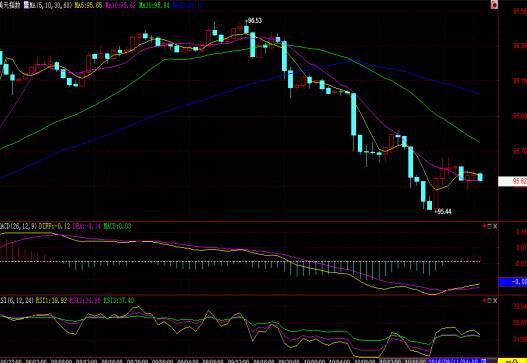
Task: Click the blue MA60 value
Action: pos(188,5)
